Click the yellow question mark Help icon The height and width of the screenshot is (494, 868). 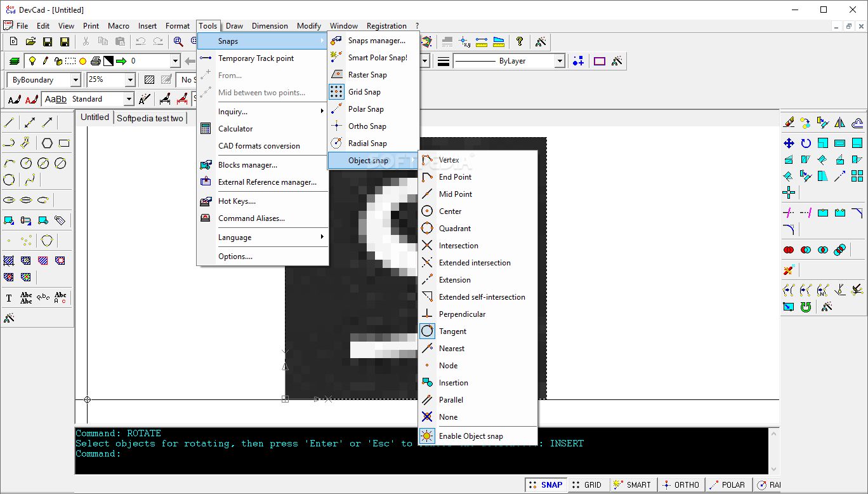pos(520,41)
